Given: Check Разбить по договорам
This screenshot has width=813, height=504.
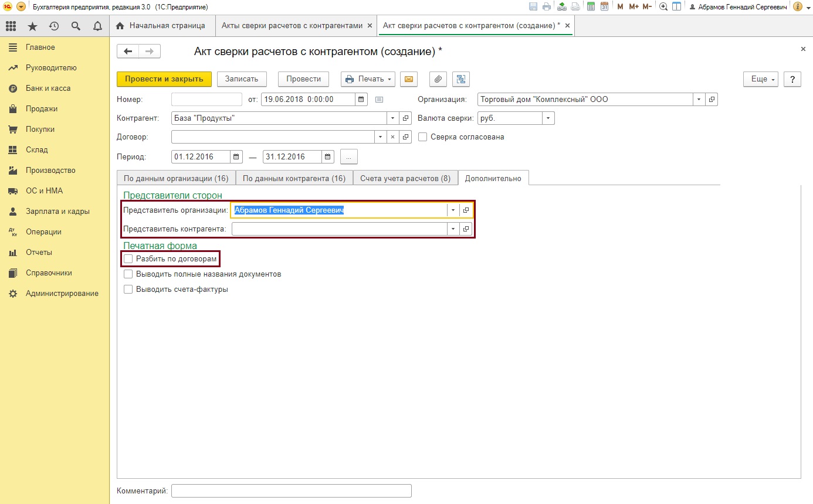Looking at the screenshot, I should coord(128,258).
